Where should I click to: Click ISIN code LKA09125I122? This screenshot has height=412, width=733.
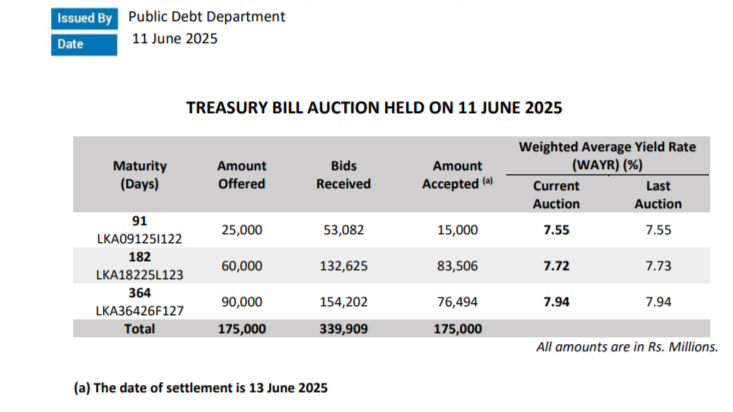coord(139,239)
